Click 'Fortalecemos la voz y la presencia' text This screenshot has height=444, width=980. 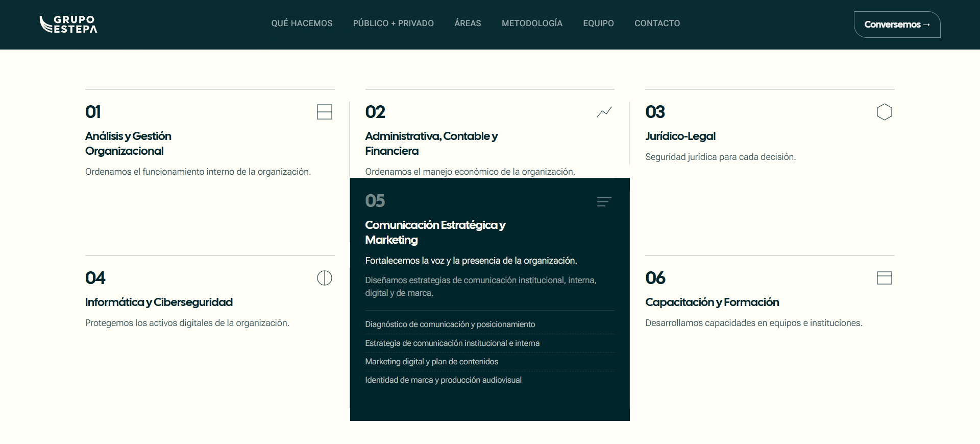pos(471,261)
